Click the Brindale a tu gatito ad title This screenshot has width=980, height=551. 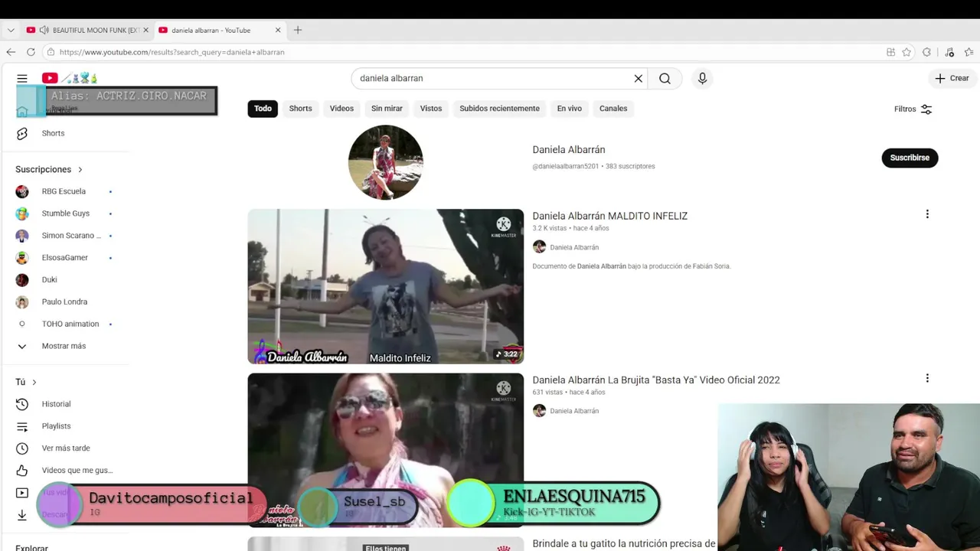click(x=624, y=543)
